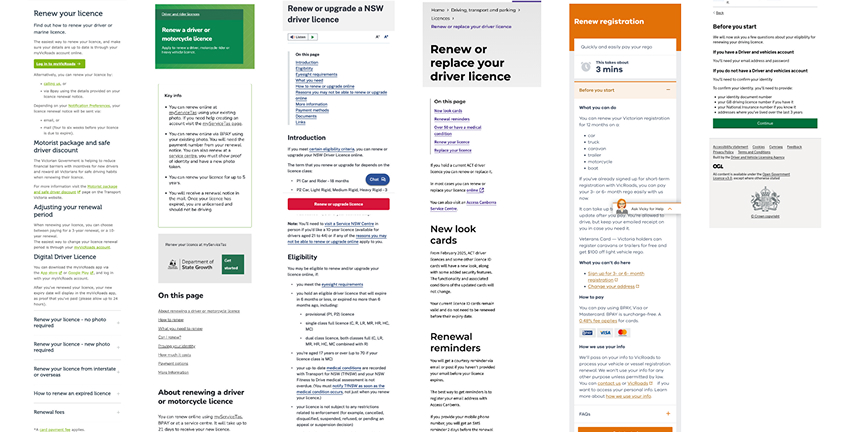Expand 'Ask Vicky for Help' chevron
Viewport: 855px width, 433px height.
point(670,209)
